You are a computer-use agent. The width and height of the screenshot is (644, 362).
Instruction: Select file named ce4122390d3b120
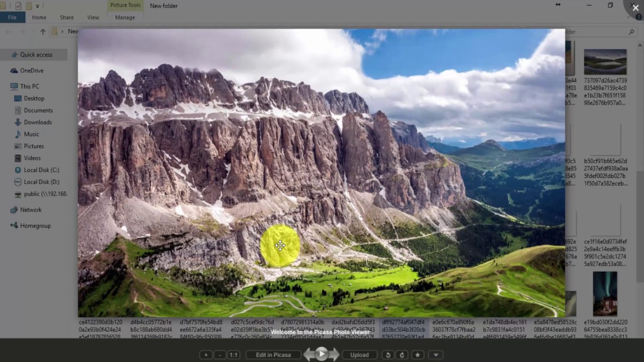[x=101, y=329]
